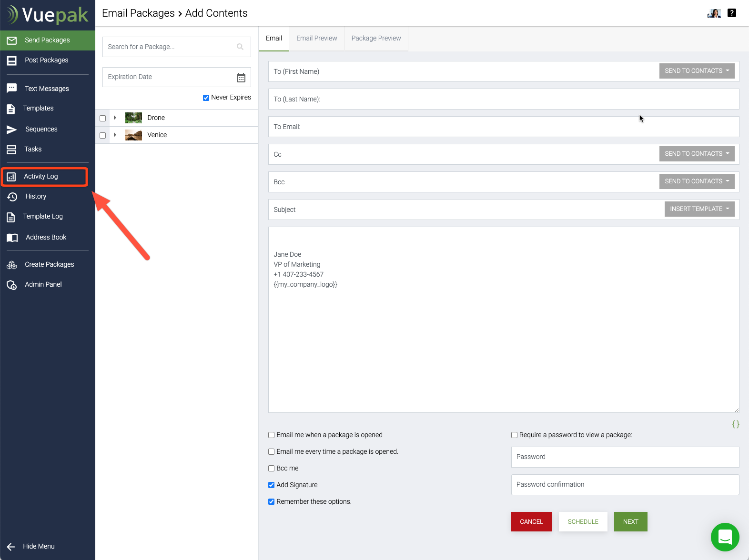Switch to the Package Preview tab

376,39
